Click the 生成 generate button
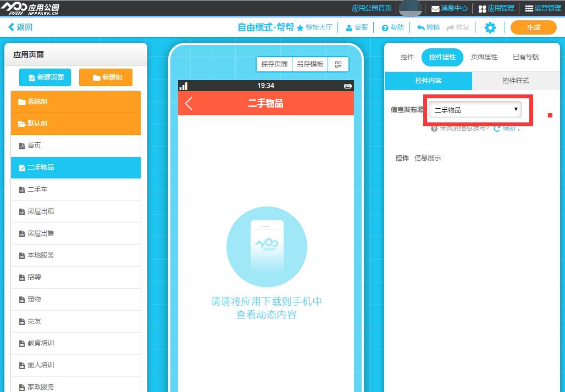The width and height of the screenshot is (565, 392). [532, 27]
